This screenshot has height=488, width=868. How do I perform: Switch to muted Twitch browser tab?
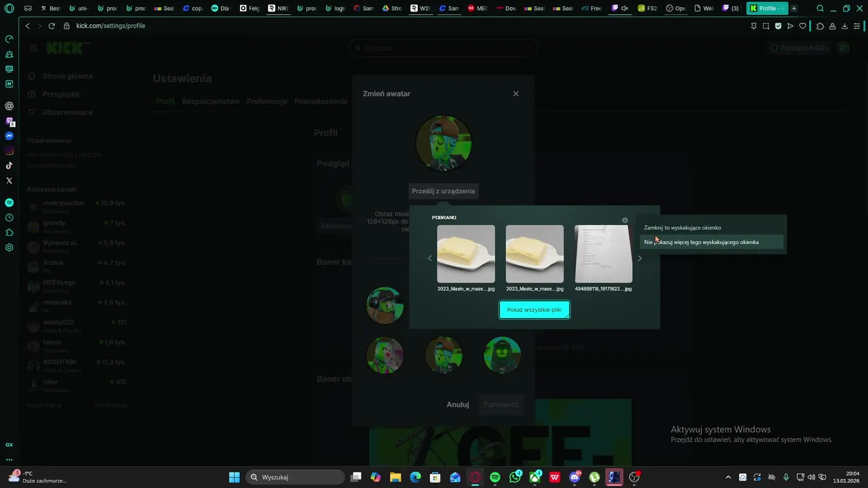620,9
